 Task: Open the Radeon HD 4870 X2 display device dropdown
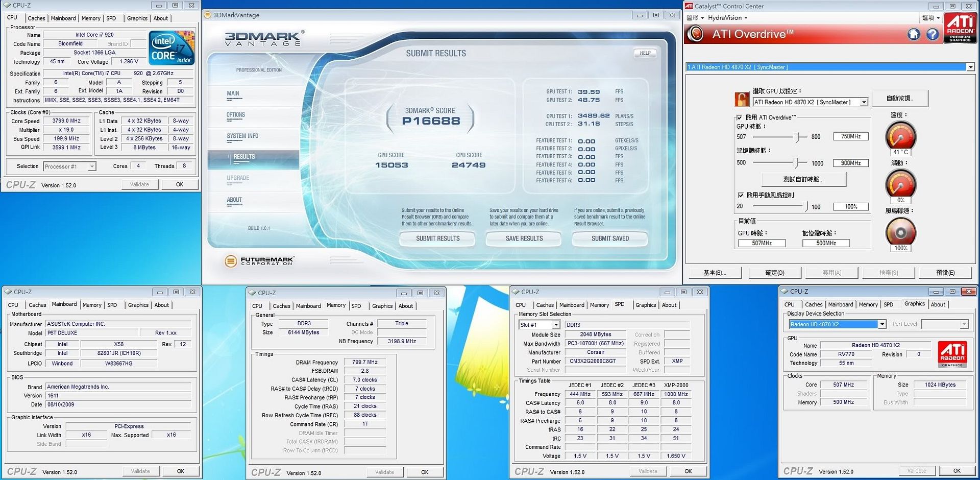point(881,324)
